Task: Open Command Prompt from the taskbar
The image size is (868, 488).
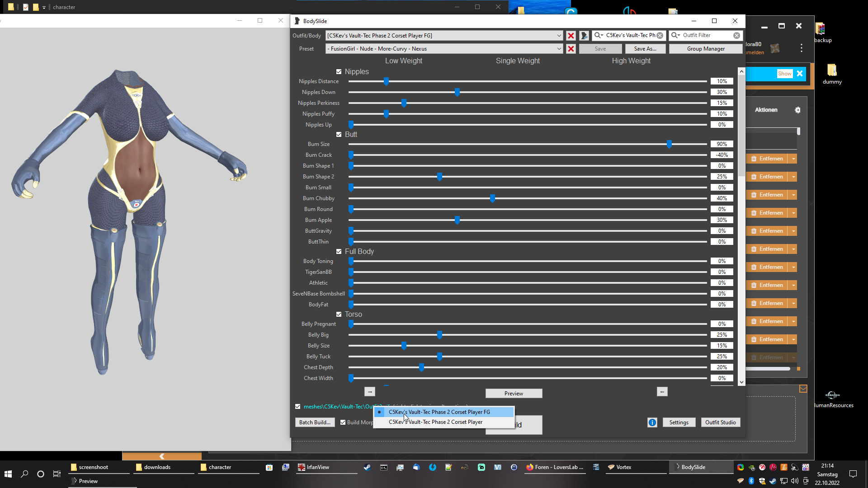Action: tap(384, 467)
